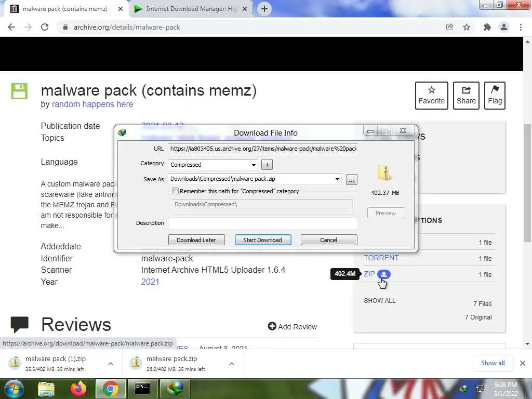This screenshot has height=399, width=532.
Task: Click malware pack.zip download item
Action: coord(176,363)
